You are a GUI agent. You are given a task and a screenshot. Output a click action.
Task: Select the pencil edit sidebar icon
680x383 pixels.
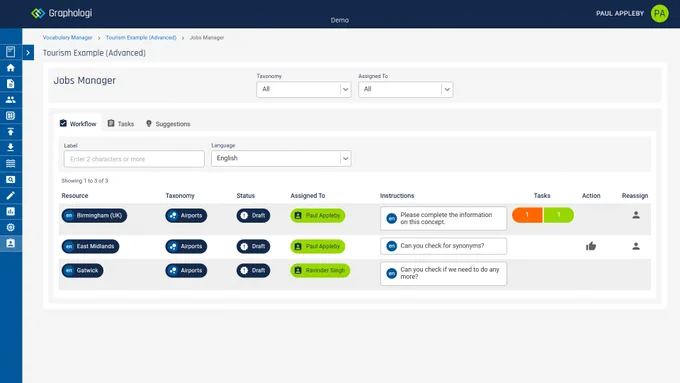[10, 196]
